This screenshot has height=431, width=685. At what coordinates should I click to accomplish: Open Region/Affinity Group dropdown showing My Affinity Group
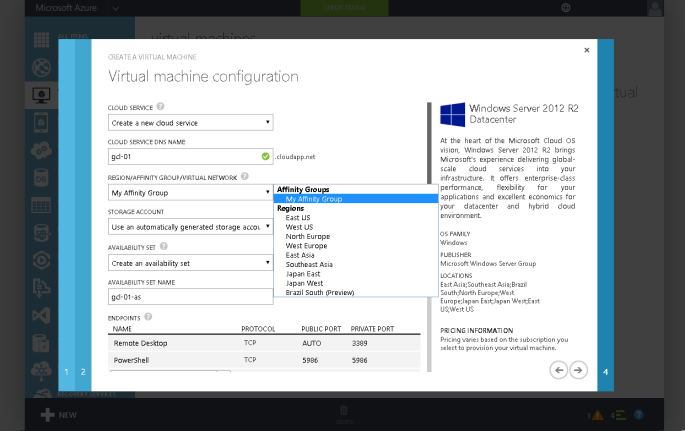pyautogui.click(x=190, y=193)
